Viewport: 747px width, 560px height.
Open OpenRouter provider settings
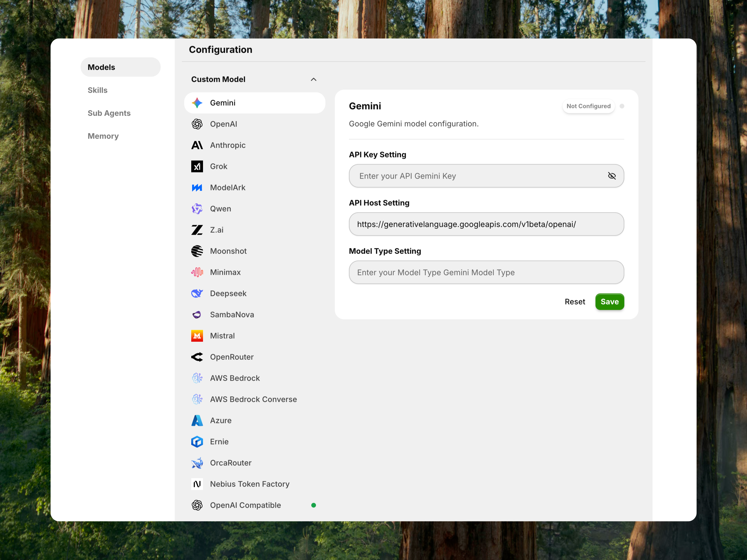pyautogui.click(x=232, y=357)
